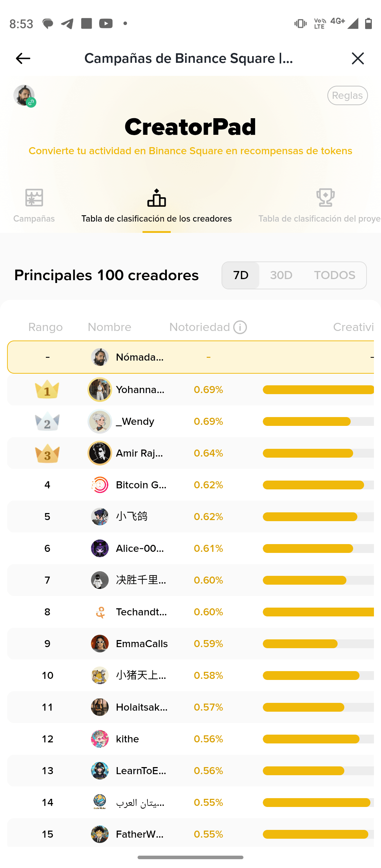Tap the project leaderboard trophy icon
Image resolution: width=381 pixels, height=868 pixels.
(325, 198)
